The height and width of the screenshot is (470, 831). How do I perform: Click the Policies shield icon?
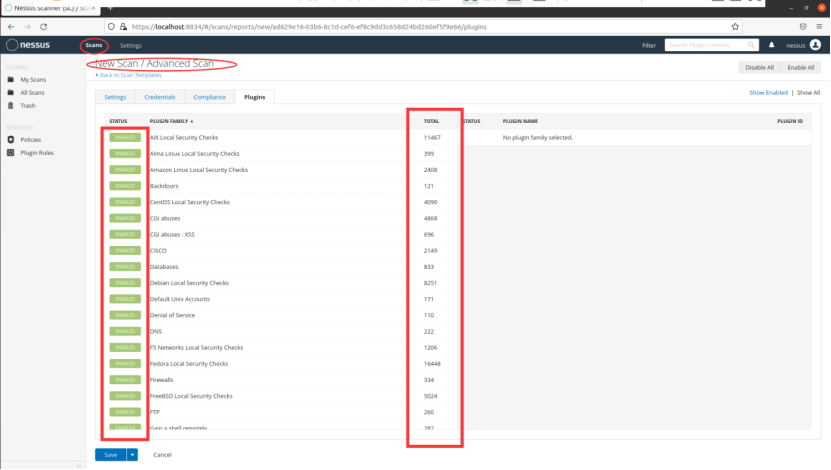tap(11, 139)
